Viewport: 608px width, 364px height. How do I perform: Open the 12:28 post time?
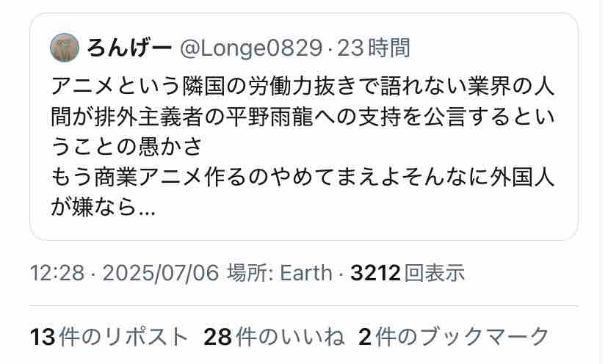point(57,272)
